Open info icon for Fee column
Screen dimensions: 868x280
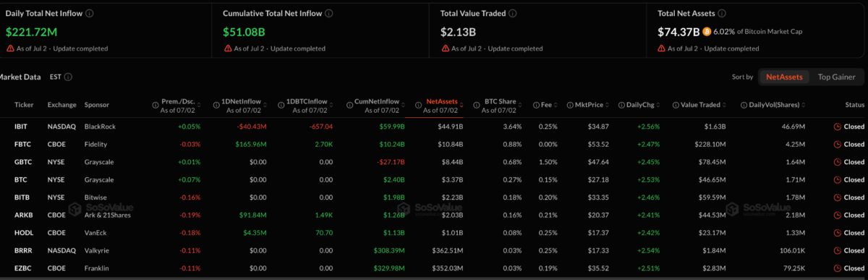click(x=535, y=105)
